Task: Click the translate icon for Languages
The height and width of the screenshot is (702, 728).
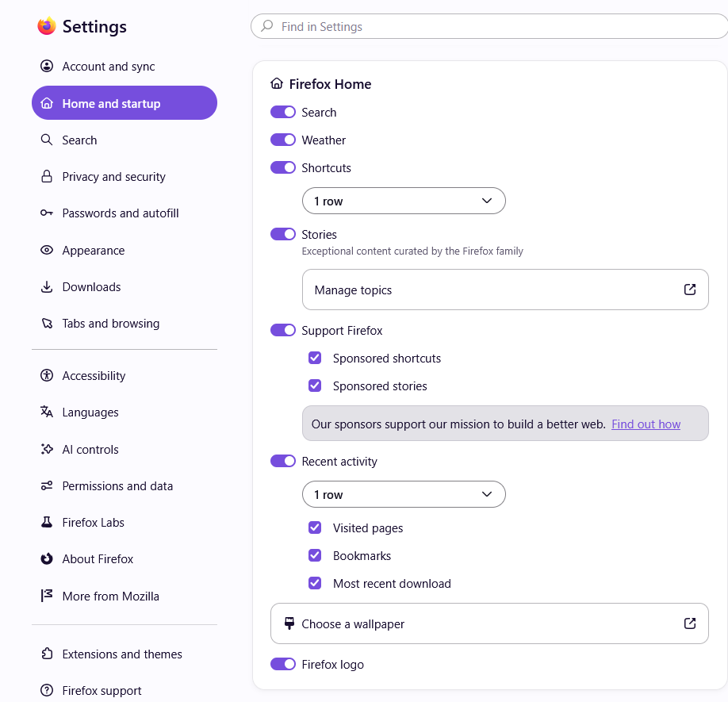Action: click(47, 412)
